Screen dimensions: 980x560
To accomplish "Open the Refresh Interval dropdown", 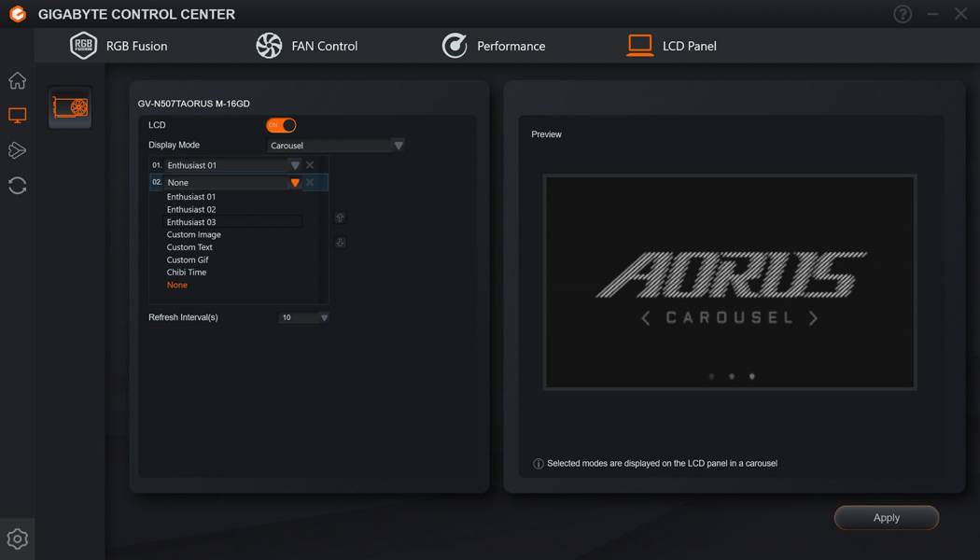I will tap(303, 317).
